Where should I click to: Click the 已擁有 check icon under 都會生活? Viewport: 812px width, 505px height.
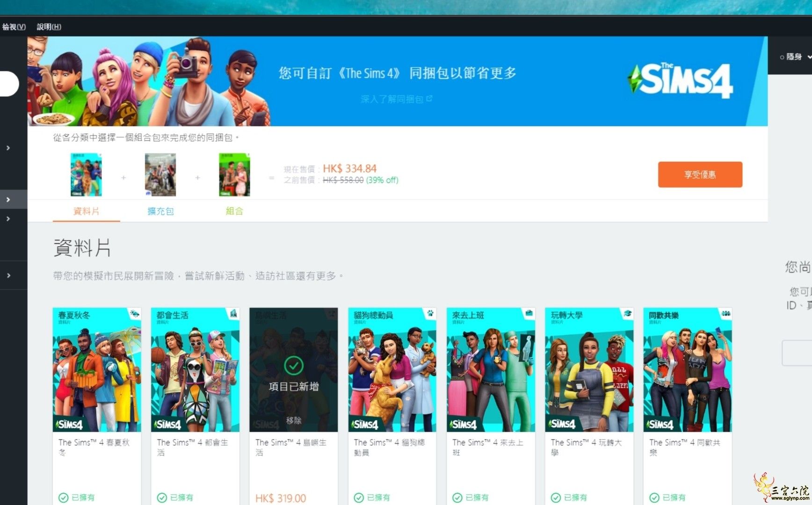[162, 498]
